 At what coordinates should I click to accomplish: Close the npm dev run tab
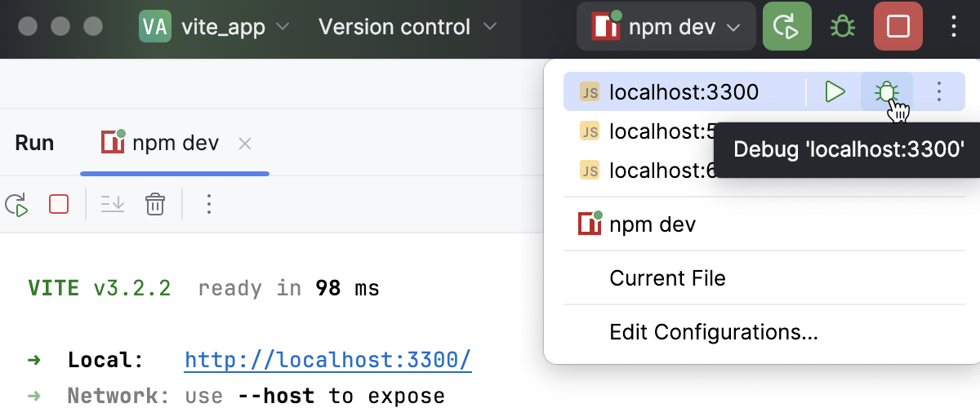[244, 144]
